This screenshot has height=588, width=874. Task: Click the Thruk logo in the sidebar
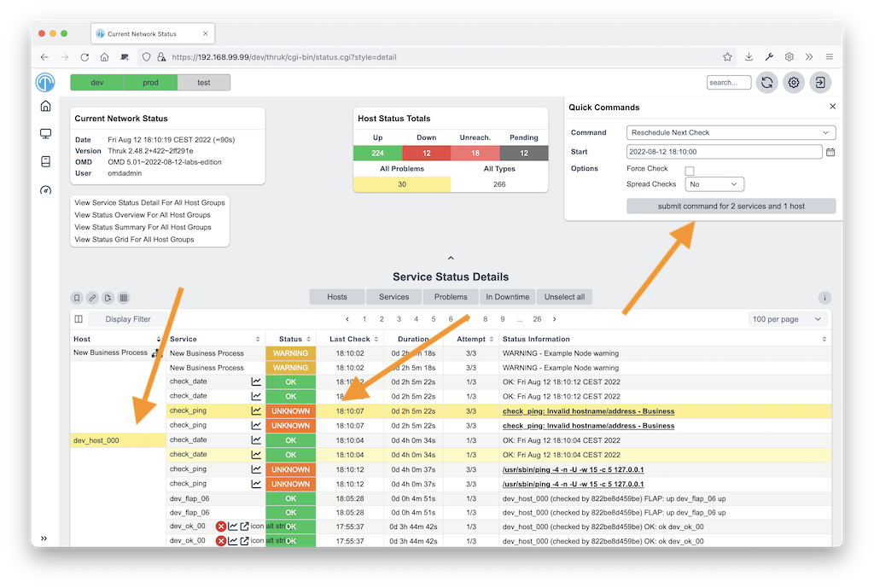45,83
